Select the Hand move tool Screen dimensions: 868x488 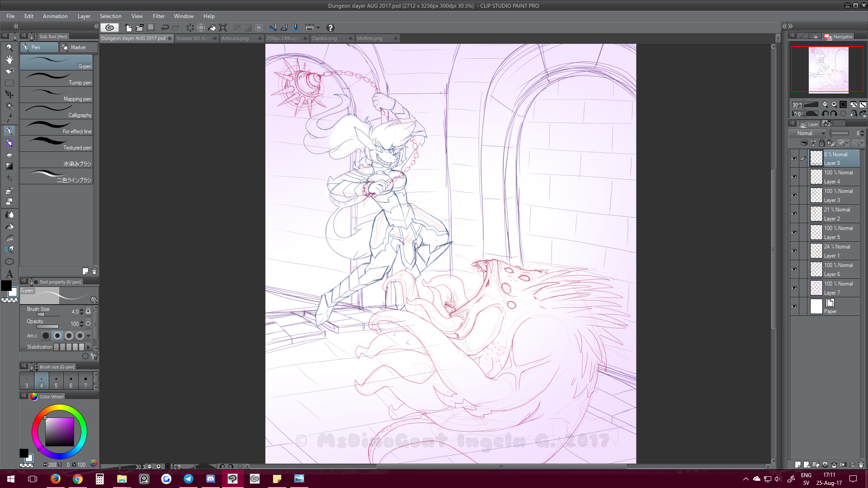[9, 59]
